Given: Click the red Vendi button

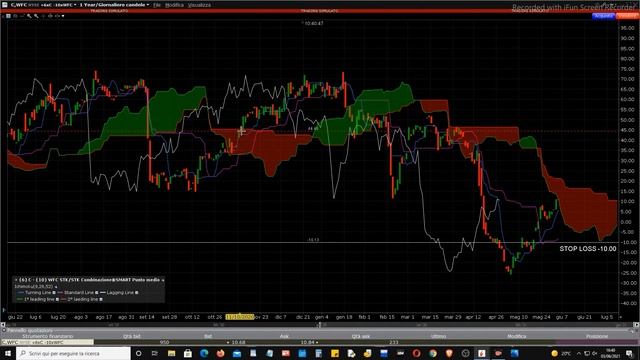Looking at the screenshot, I should point(627,16).
